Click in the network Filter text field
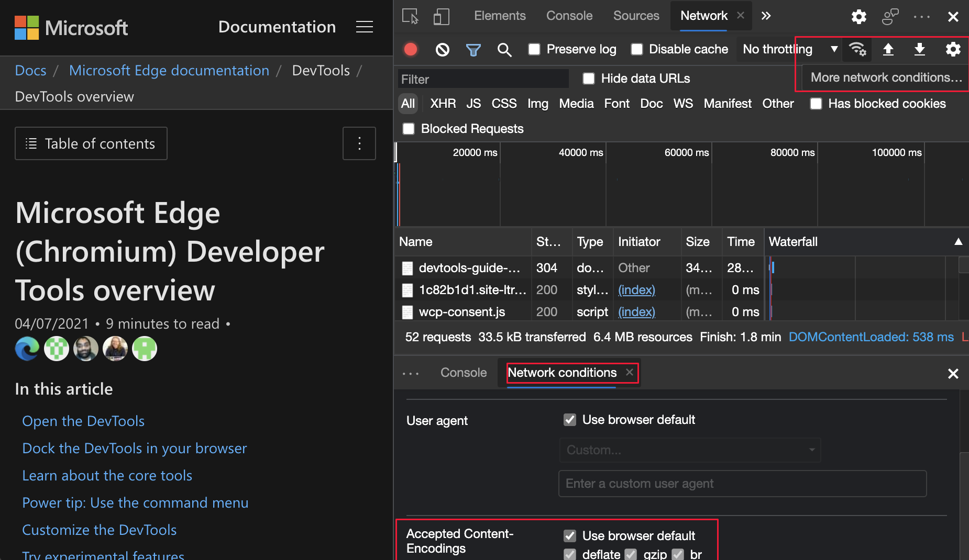The image size is (969, 560). 483,79
